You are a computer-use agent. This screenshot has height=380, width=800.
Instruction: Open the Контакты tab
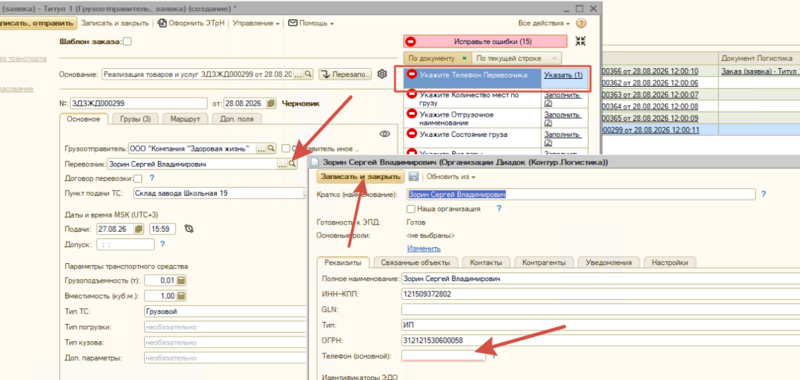click(486, 262)
